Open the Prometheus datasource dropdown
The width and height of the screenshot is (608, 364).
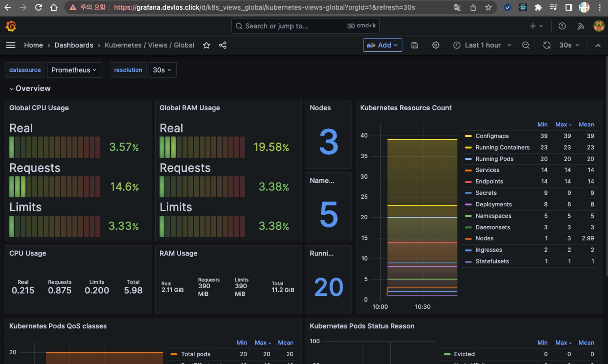tap(74, 70)
